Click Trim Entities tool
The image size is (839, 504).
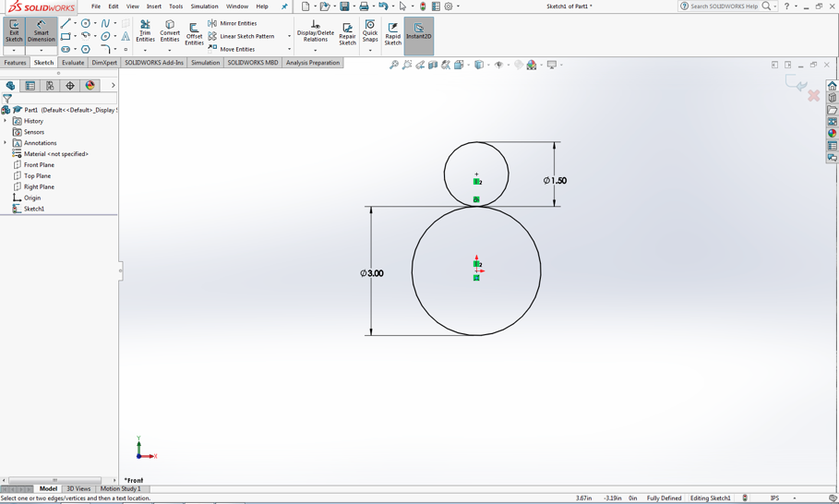pyautogui.click(x=145, y=31)
